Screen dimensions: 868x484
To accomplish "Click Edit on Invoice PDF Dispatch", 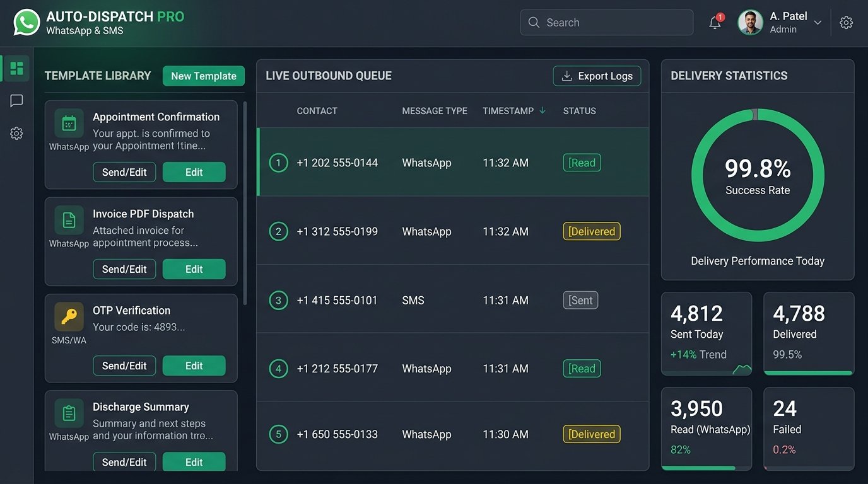I will [x=194, y=269].
